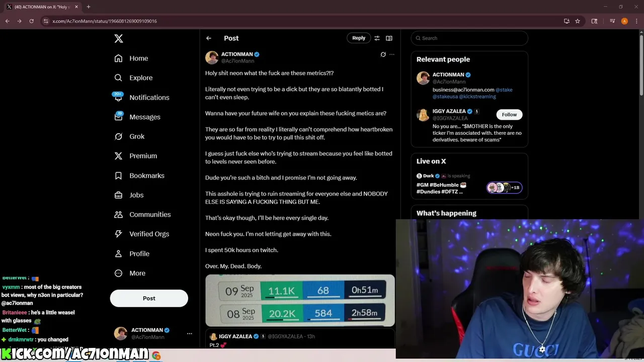The height and width of the screenshot is (362, 644).
Task: Go back with the Post arrow
Action: [209, 38]
